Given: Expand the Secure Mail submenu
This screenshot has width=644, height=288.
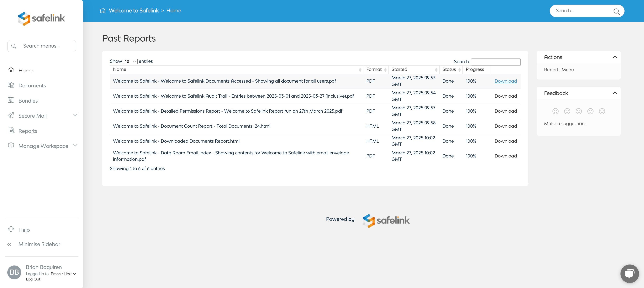Looking at the screenshot, I should point(75,115).
